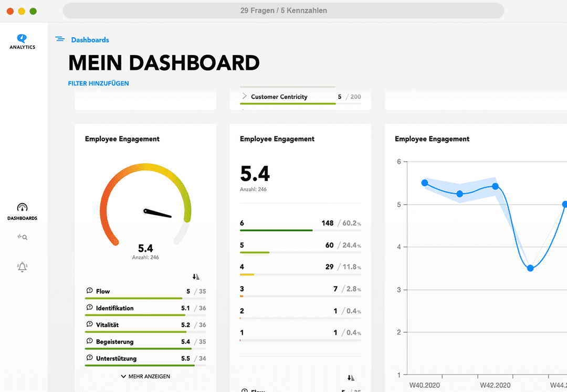567x392 pixels.
Task: Click 'Anzahl: 246' under the large score
Action: 253,189
